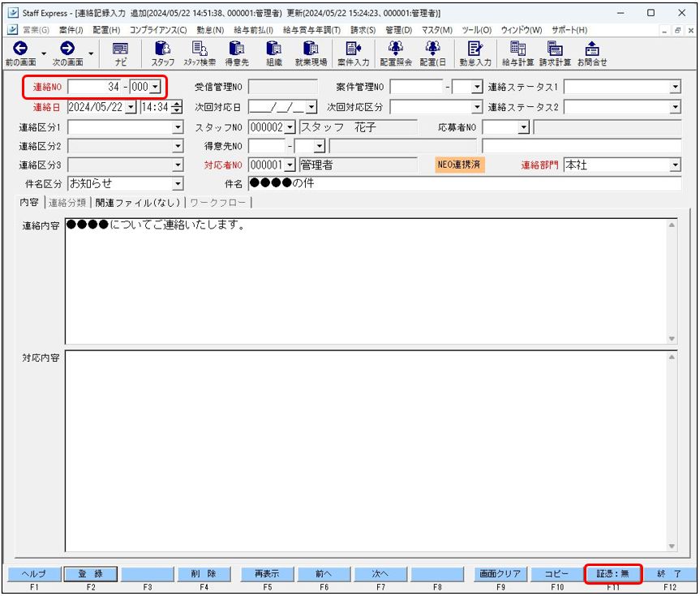Open the 配置照会 toolbar icon
The width and height of the screenshot is (700, 596).
(x=396, y=48)
